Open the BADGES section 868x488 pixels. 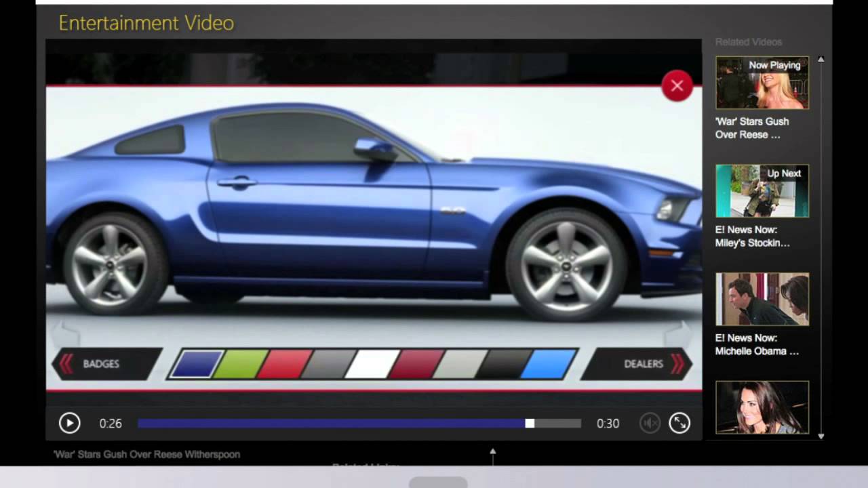pos(107,364)
